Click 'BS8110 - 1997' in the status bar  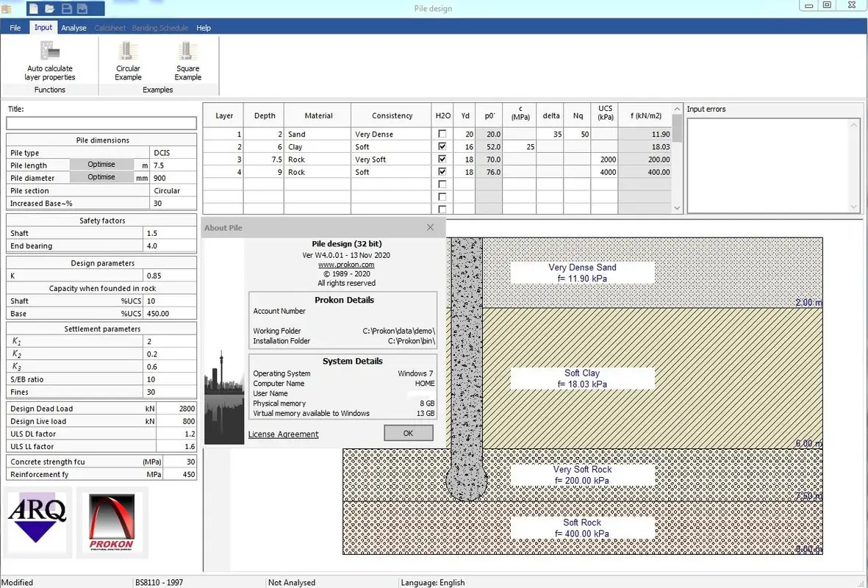(x=159, y=582)
